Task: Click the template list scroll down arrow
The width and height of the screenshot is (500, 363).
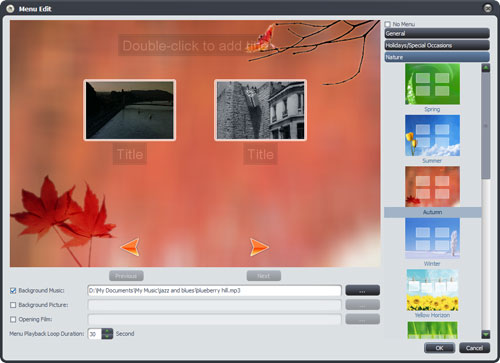Action: (486, 334)
